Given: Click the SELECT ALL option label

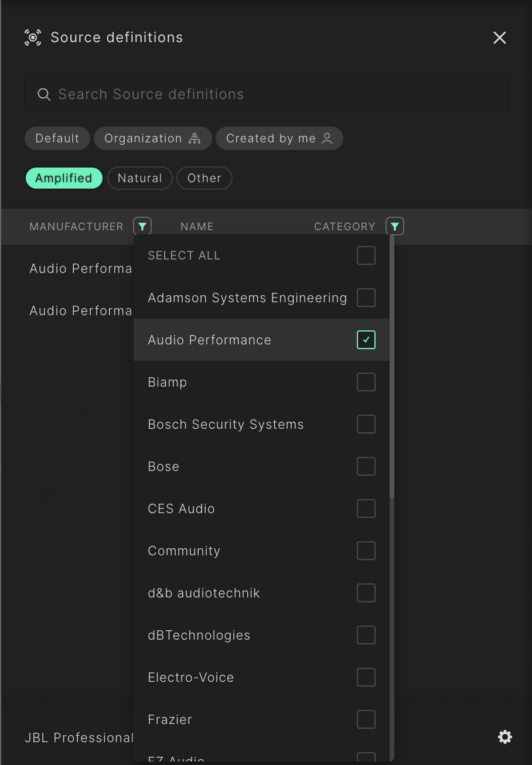Looking at the screenshot, I should 184,255.
